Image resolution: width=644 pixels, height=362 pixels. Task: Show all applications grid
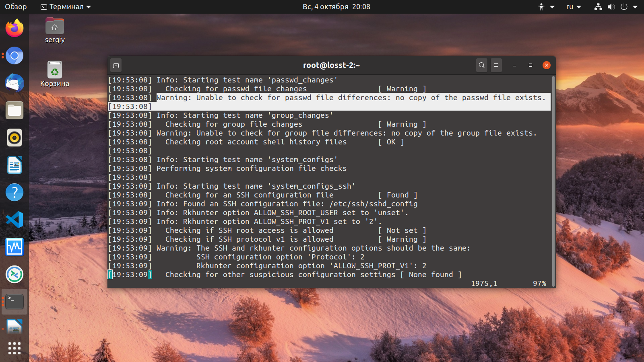[x=14, y=348]
